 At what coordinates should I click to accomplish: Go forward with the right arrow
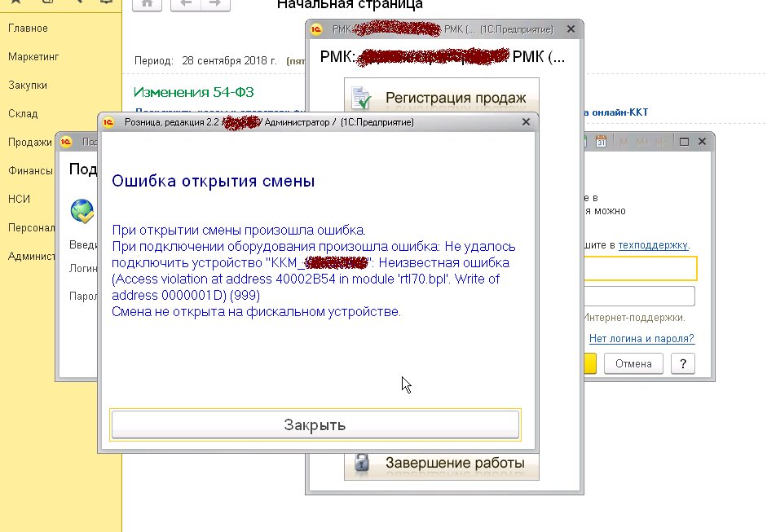(214, 4)
